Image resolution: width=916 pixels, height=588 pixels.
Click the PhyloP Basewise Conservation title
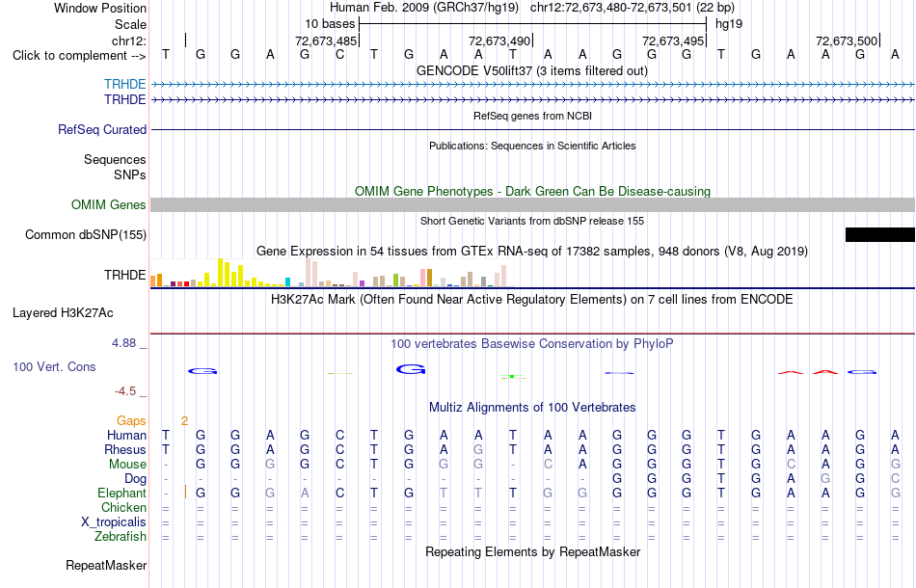(532, 344)
